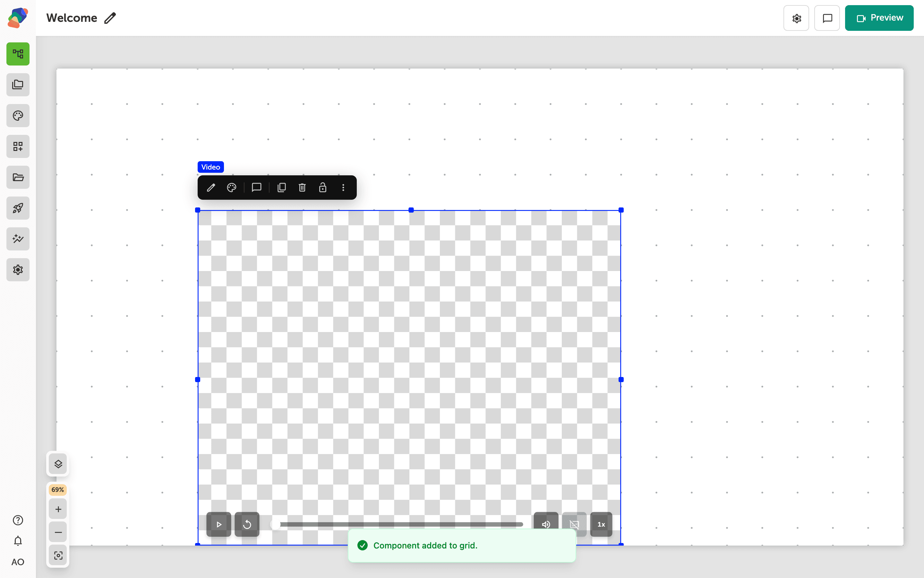Restart the video with replay button
924x578 pixels.
(247, 524)
